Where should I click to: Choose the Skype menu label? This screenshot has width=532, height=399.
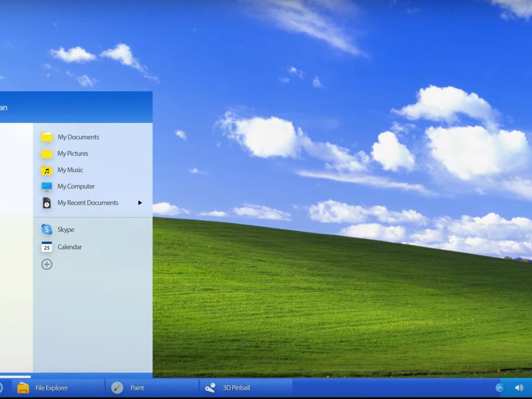(65, 229)
